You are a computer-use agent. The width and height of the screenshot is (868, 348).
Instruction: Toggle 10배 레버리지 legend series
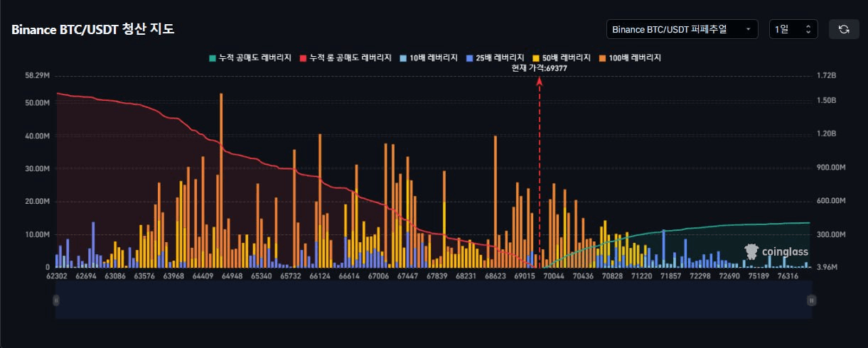coord(430,58)
